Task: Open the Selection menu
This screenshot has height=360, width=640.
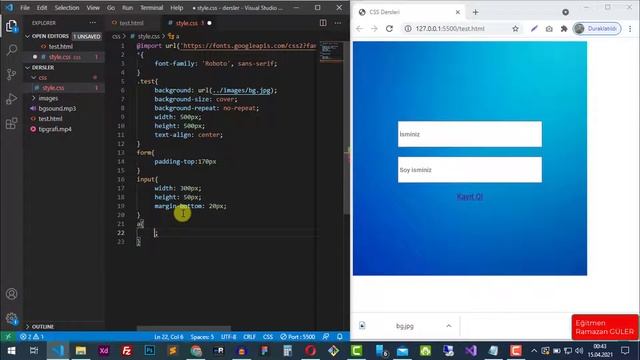Action: click(x=67, y=8)
